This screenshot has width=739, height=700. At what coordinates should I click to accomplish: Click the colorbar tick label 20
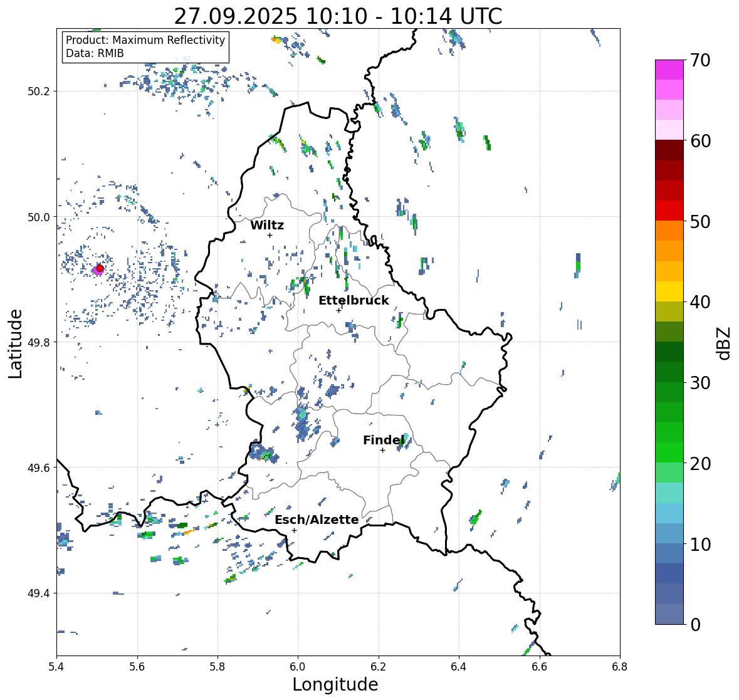(x=700, y=464)
